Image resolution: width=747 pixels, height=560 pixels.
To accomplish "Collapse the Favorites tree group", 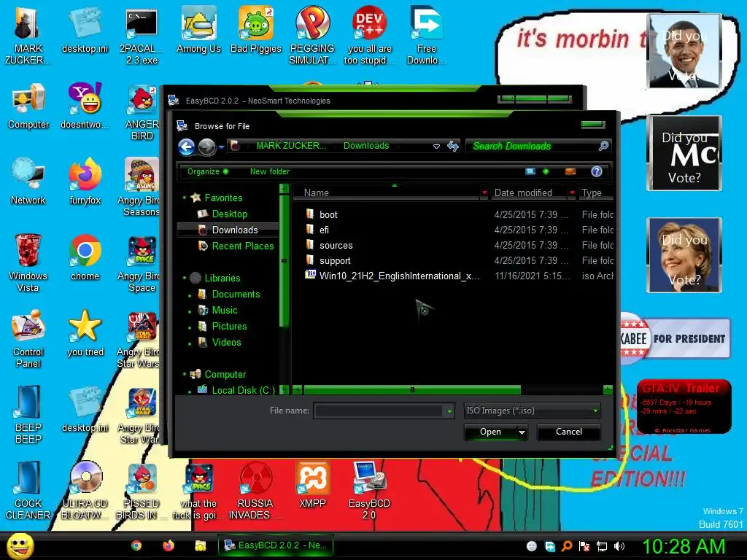I will pyautogui.click(x=185, y=198).
